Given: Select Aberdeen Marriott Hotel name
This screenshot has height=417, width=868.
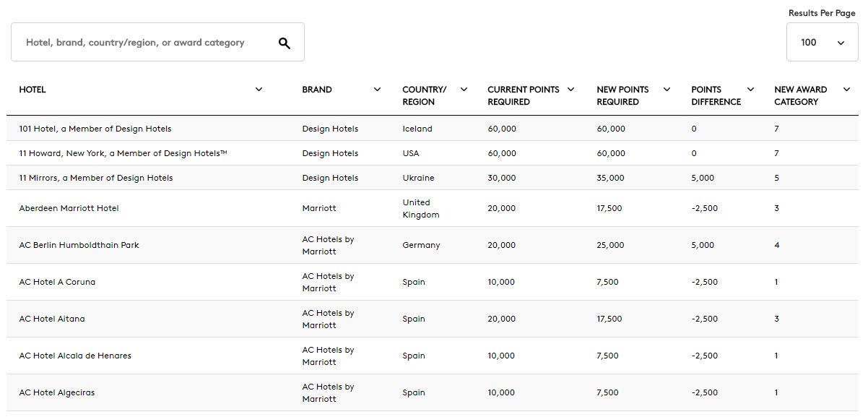Looking at the screenshot, I should [69, 208].
